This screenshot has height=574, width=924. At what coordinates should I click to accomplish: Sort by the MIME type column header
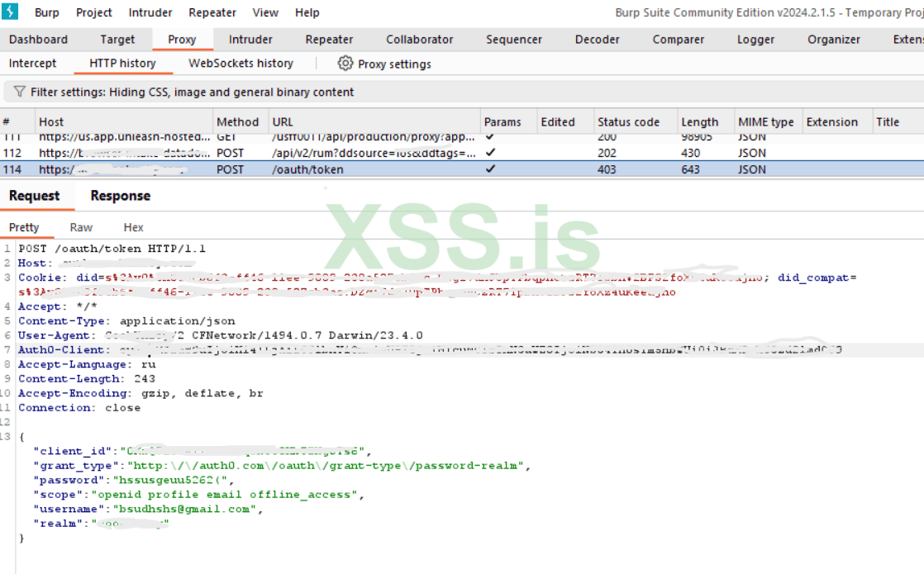click(x=768, y=122)
